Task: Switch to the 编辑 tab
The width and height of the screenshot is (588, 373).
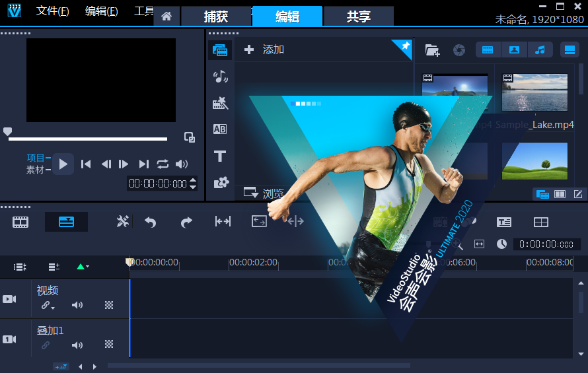Action: tap(287, 17)
